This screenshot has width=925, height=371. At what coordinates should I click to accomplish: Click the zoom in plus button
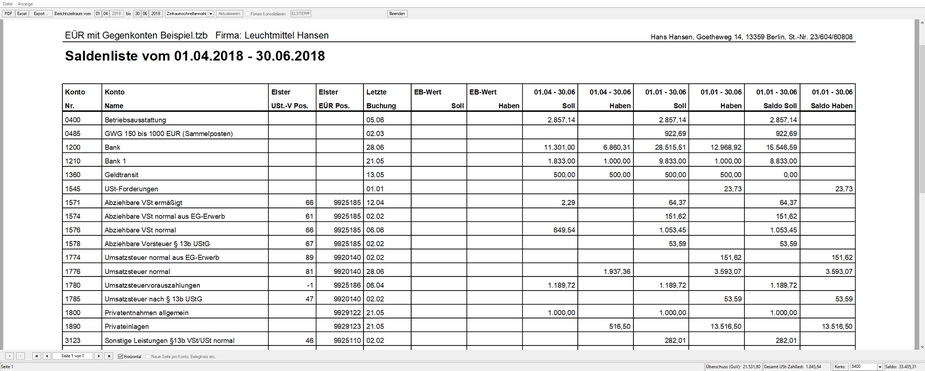pos(9,356)
